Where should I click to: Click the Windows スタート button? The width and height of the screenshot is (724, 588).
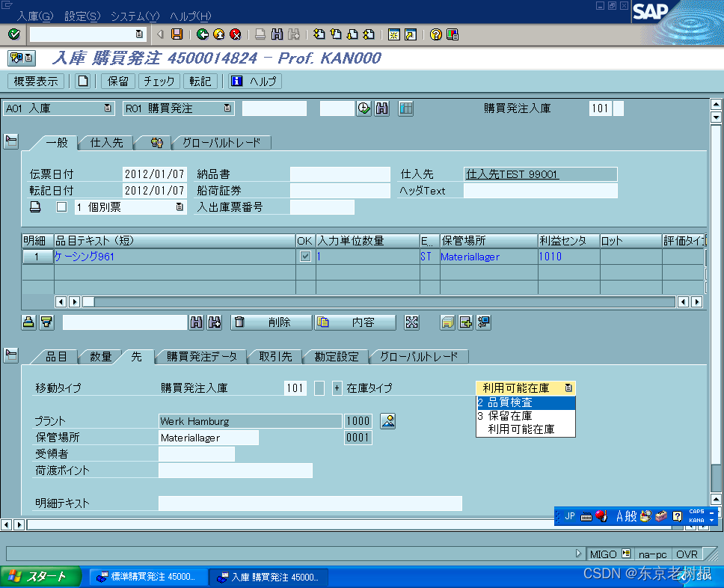tap(40, 577)
